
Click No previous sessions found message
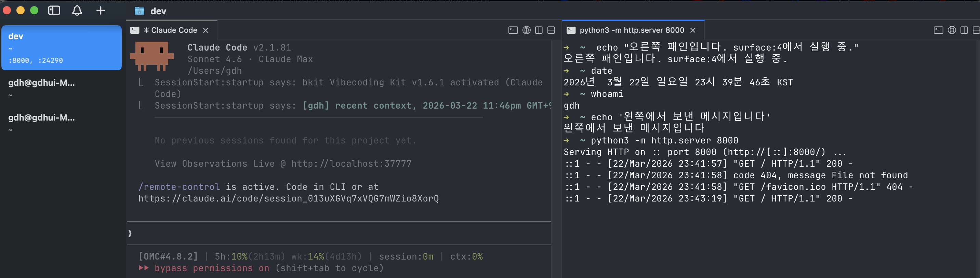[x=285, y=140]
